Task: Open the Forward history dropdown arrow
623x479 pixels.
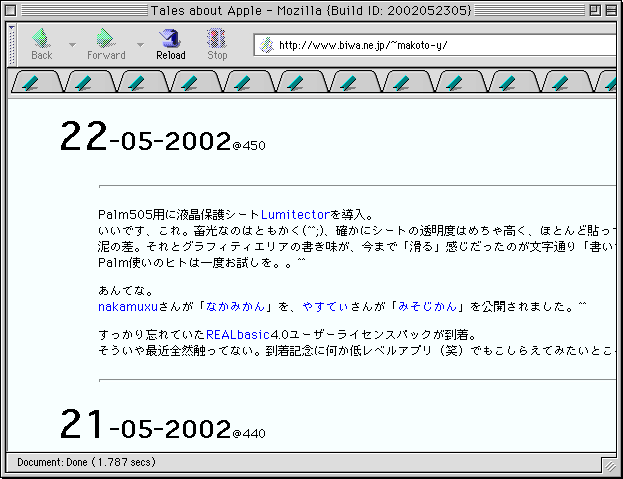Action: tap(140, 45)
